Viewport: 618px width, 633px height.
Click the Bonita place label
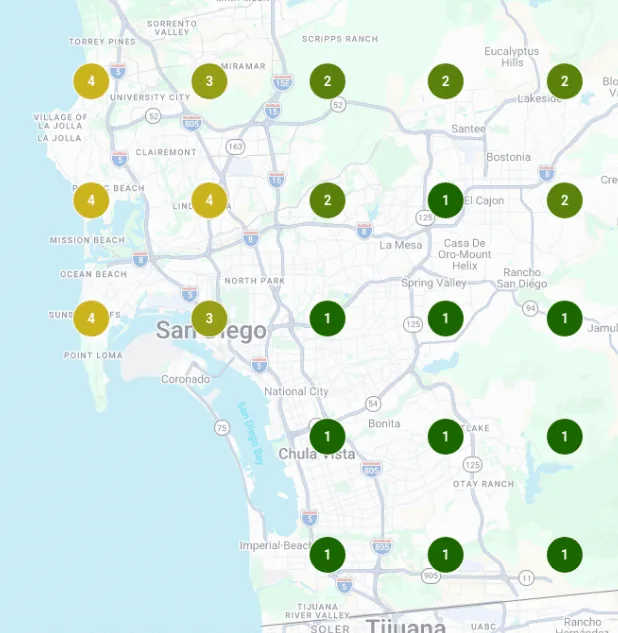[x=384, y=423]
